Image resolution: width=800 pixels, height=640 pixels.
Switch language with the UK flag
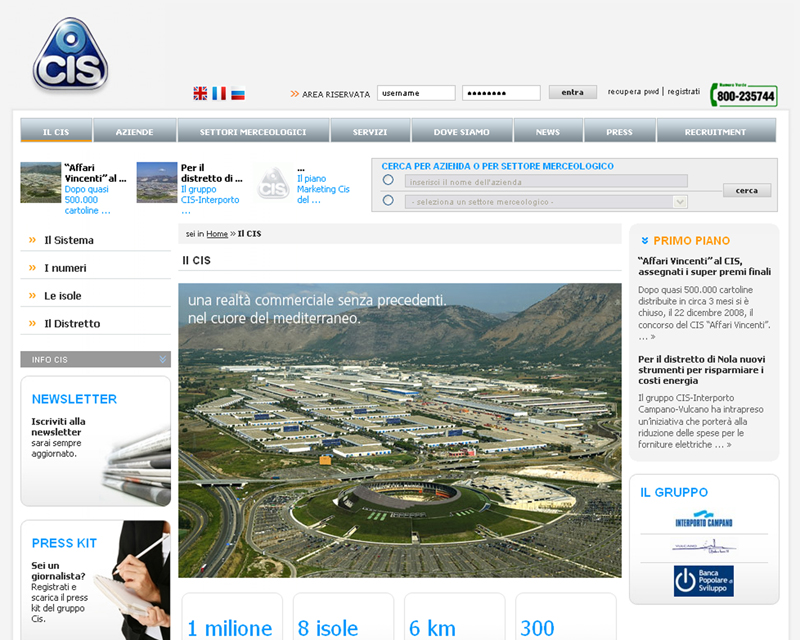[200, 93]
